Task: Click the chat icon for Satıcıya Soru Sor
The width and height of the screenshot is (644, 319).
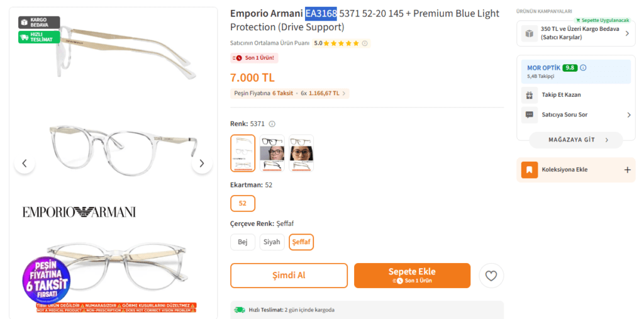Action: point(530,115)
